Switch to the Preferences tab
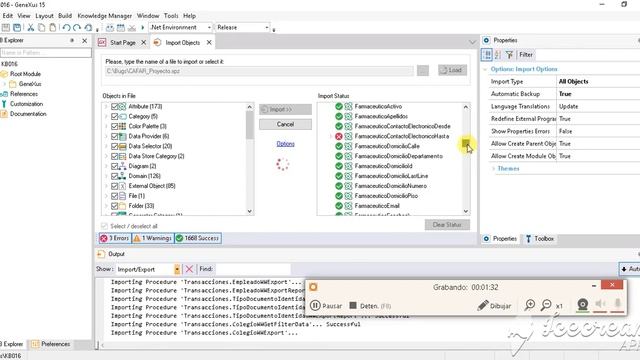 click(51, 344)
